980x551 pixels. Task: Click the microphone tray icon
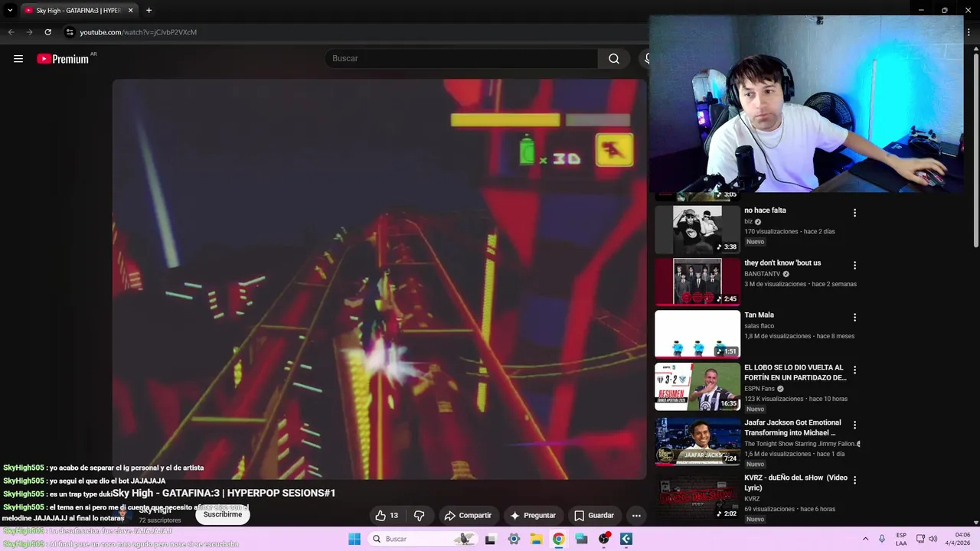[x=882, y=539]
